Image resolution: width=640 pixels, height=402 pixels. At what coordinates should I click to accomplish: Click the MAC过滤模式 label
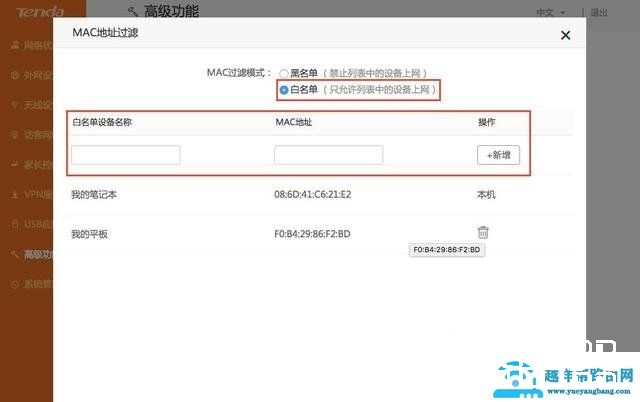(x=239, y=73)
